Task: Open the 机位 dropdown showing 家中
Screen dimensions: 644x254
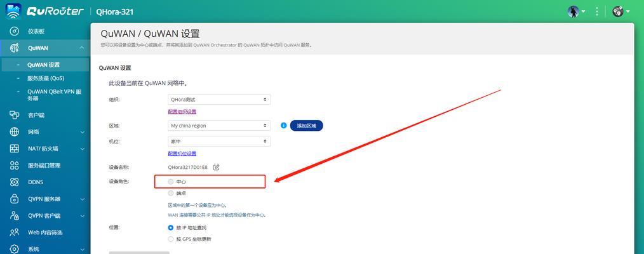Action: (219, 141)
